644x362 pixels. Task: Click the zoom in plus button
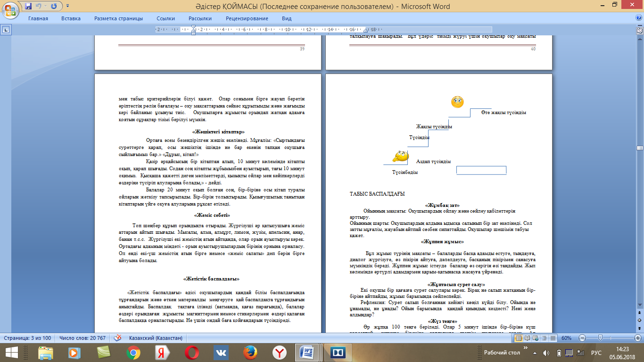coord(638,338)
